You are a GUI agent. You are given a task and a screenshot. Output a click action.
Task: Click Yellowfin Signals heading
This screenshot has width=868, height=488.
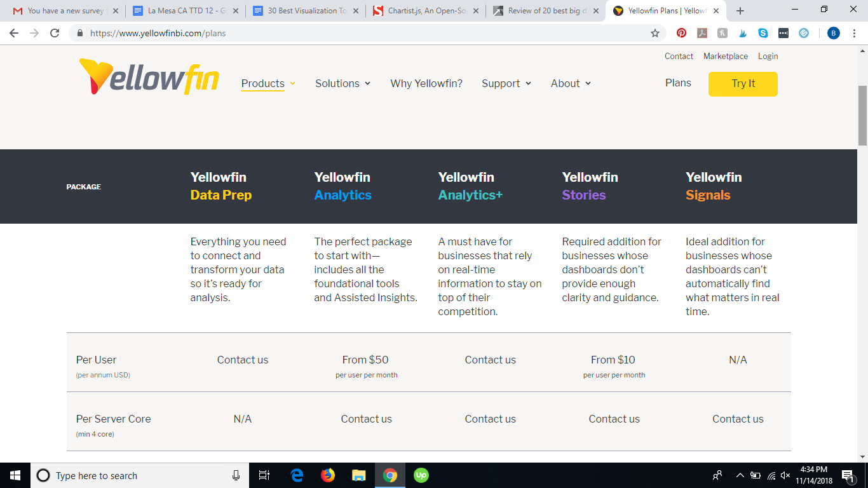[x=714, y=186]
